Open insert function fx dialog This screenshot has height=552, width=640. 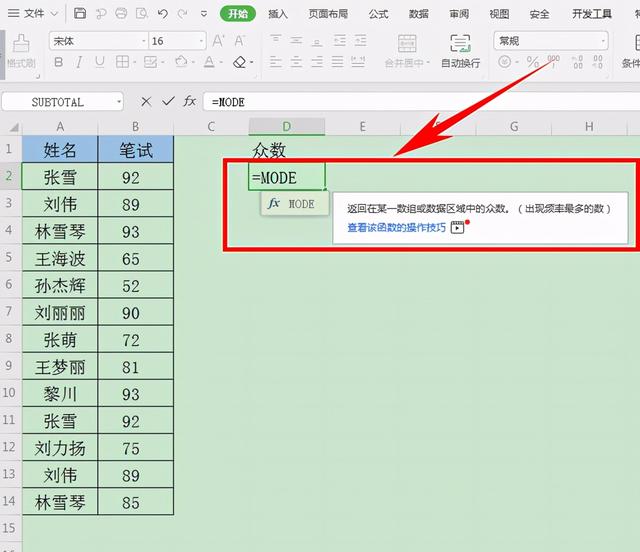tap(190, 101)
